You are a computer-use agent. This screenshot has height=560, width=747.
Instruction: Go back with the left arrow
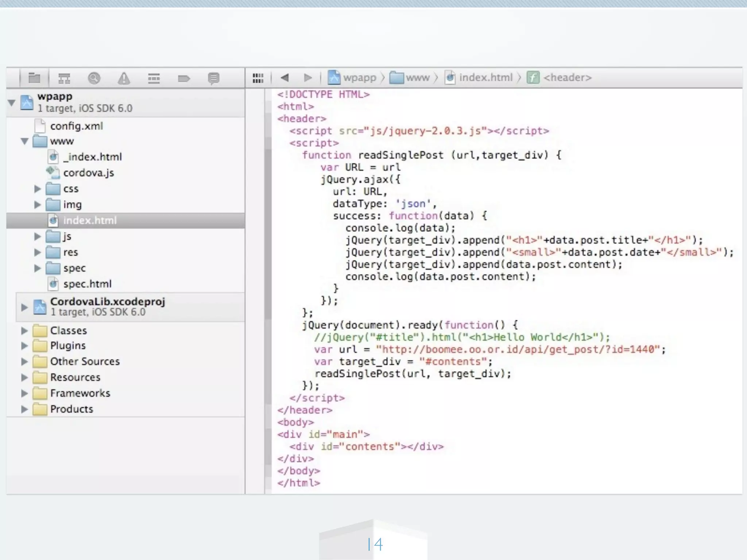285,78
